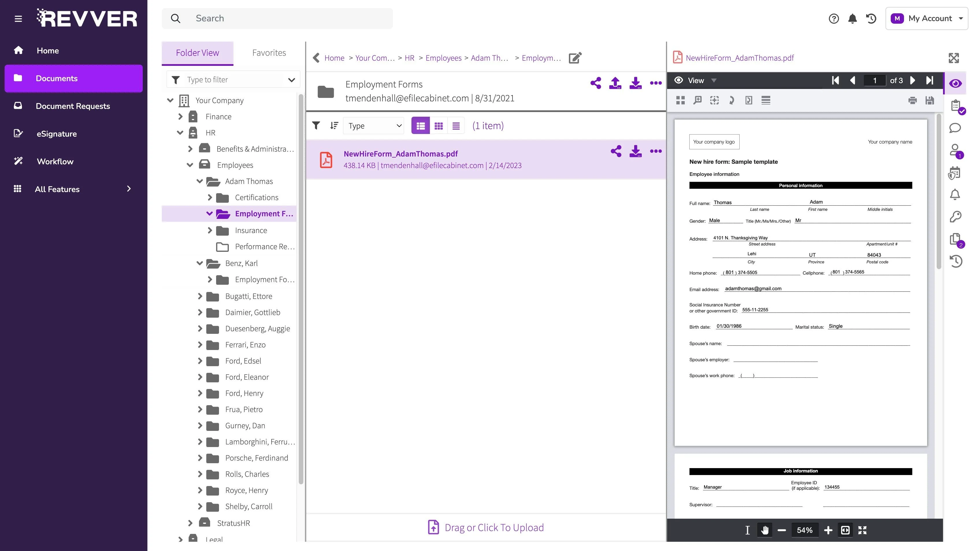Open the comments panel icon
This screenshot has width=980, height=551.
pyautogui.click(x=955, y=128)
